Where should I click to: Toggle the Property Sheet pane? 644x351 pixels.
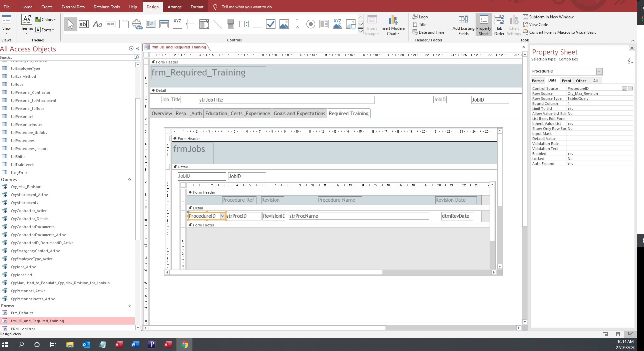pos(484,25)
